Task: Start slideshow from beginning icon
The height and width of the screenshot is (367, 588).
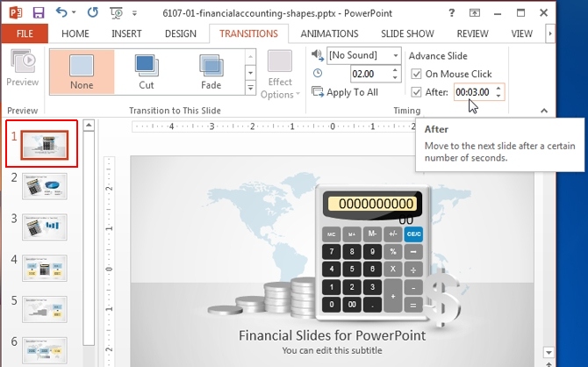Action: click(x=116, y=13)
